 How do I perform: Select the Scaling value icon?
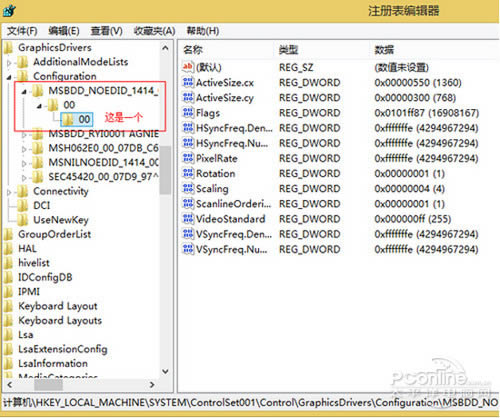pos(188,188)
